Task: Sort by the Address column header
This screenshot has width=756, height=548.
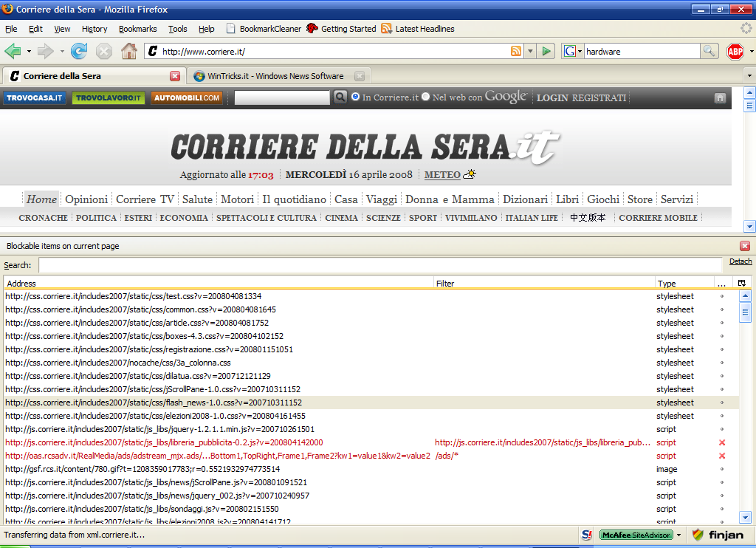Action: 219,283
